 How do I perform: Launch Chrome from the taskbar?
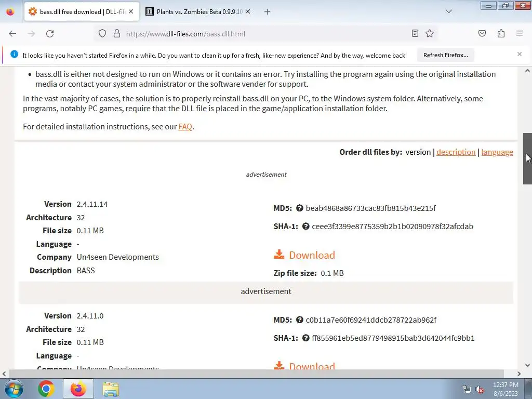pos(46,389)
